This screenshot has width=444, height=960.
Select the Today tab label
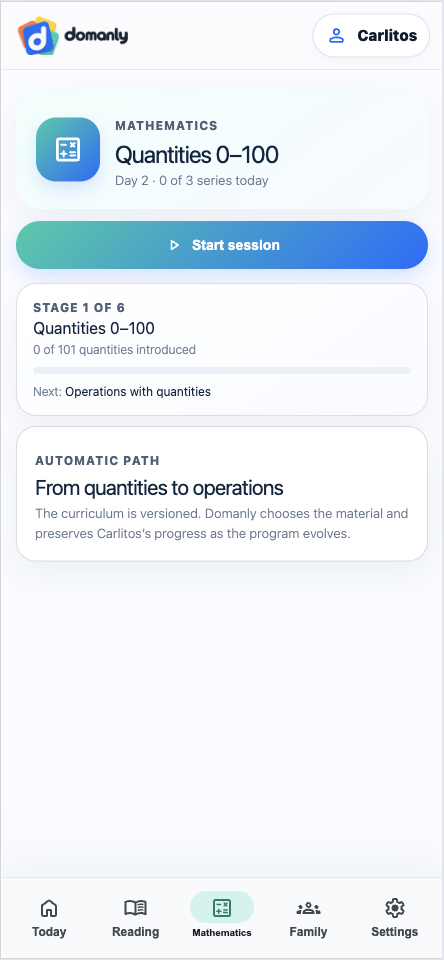click(49, 932)
